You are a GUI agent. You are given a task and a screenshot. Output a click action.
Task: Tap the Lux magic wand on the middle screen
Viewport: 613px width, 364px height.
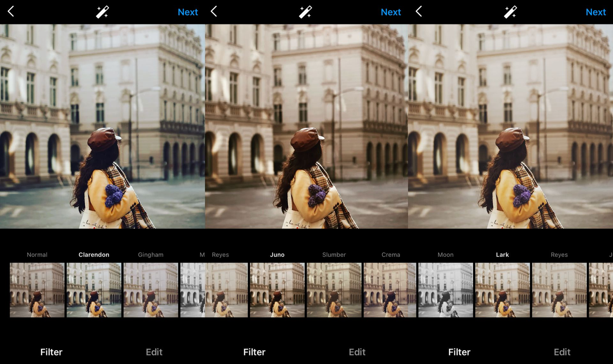(306, 11)
